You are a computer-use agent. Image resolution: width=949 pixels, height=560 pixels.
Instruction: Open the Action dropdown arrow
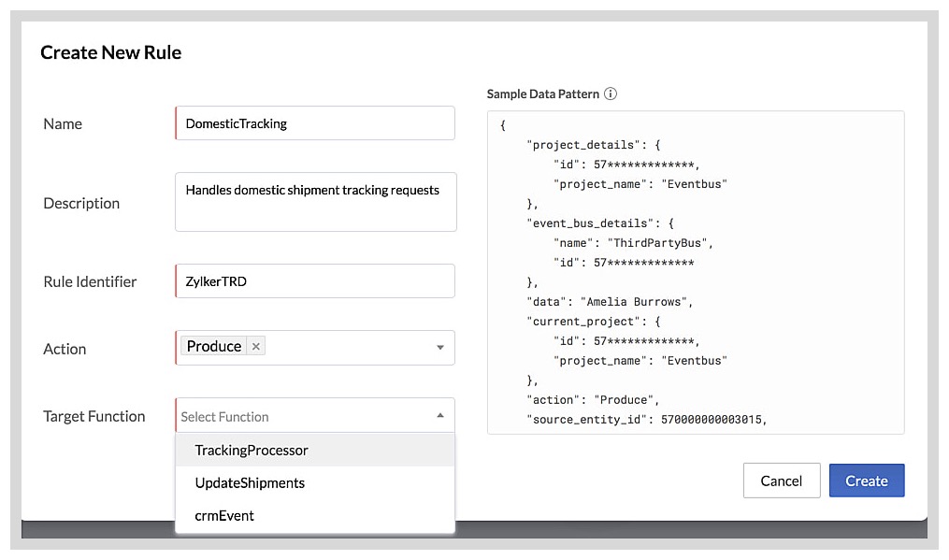[439, 347]
